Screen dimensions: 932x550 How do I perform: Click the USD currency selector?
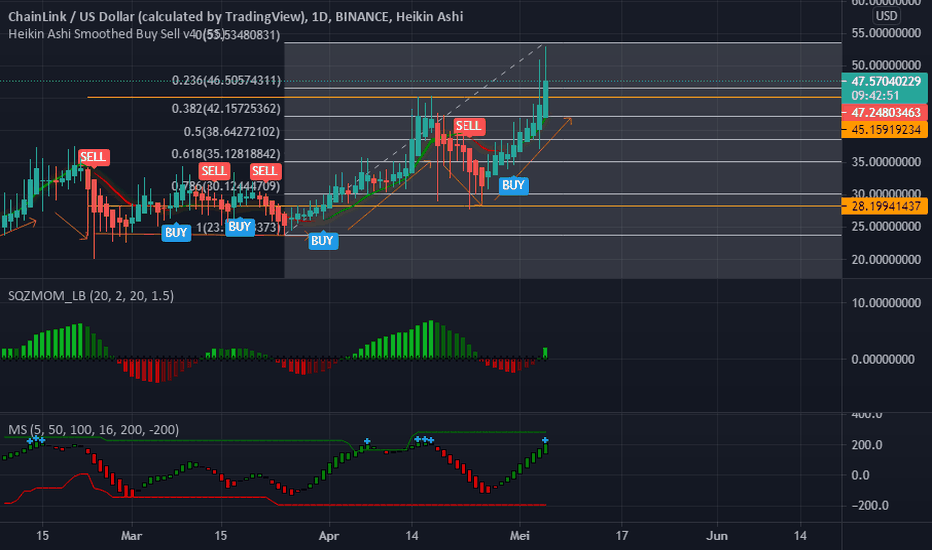886,16
